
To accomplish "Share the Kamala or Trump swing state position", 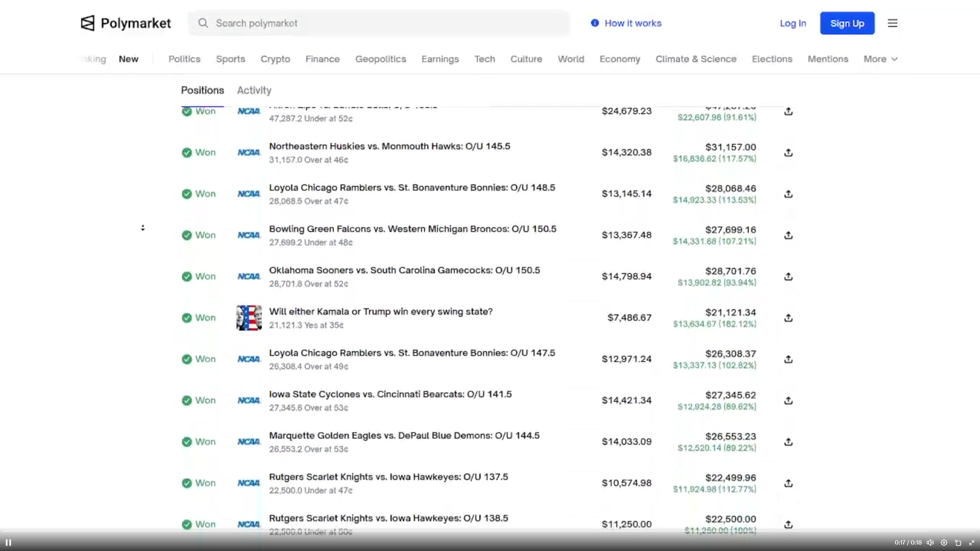I will (788, 318).
